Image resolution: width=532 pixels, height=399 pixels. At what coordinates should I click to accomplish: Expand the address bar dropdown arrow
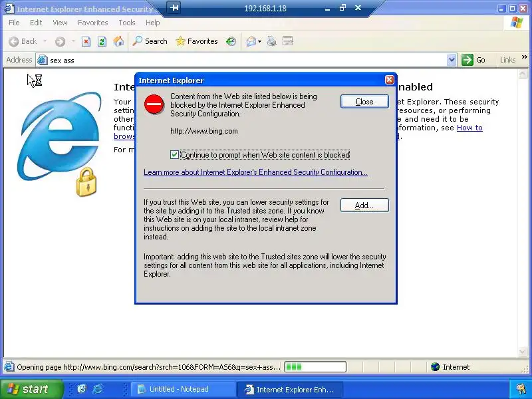tap(452, 60)
